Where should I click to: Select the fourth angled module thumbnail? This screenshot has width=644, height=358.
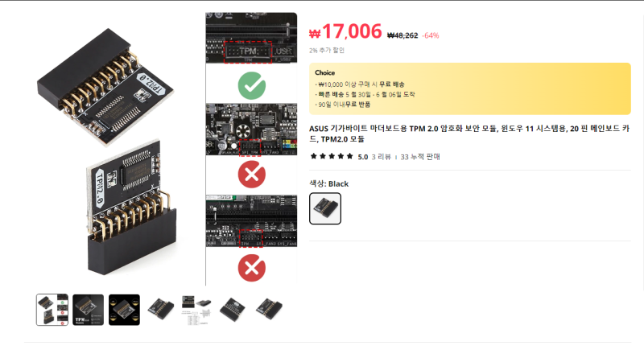pos(160,310)
